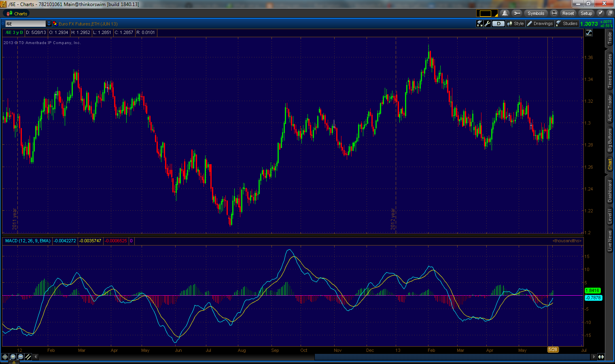Open the Big Buttons side tab

[610, 140]
